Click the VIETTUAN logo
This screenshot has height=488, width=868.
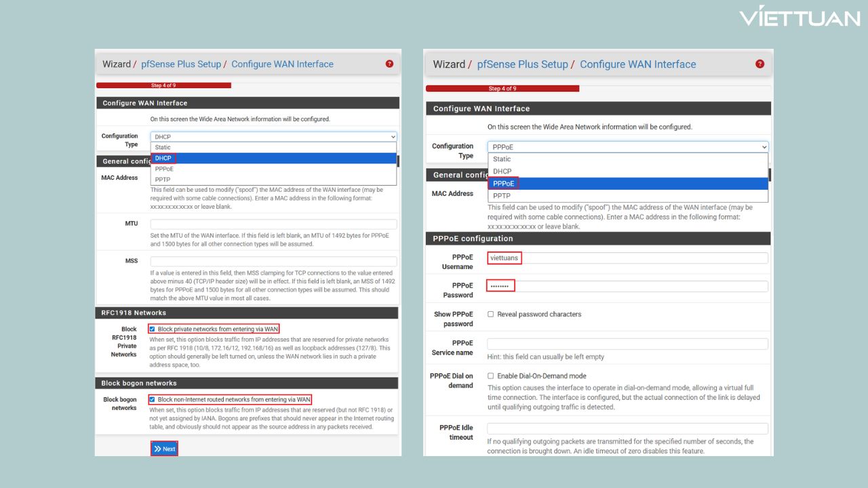point(800,17)
